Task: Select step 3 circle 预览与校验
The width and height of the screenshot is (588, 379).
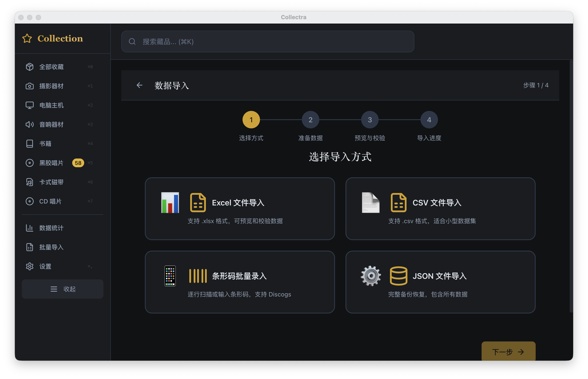Action: point(369,120)
